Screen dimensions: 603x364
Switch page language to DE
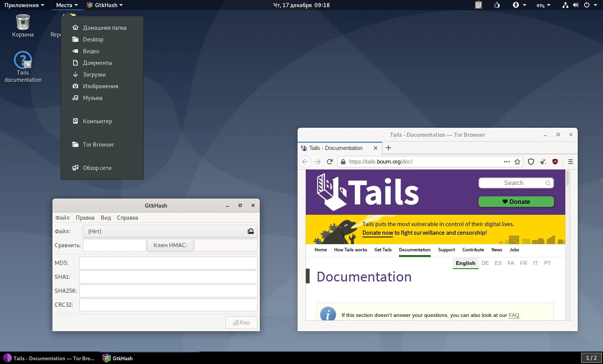[485, 263]
